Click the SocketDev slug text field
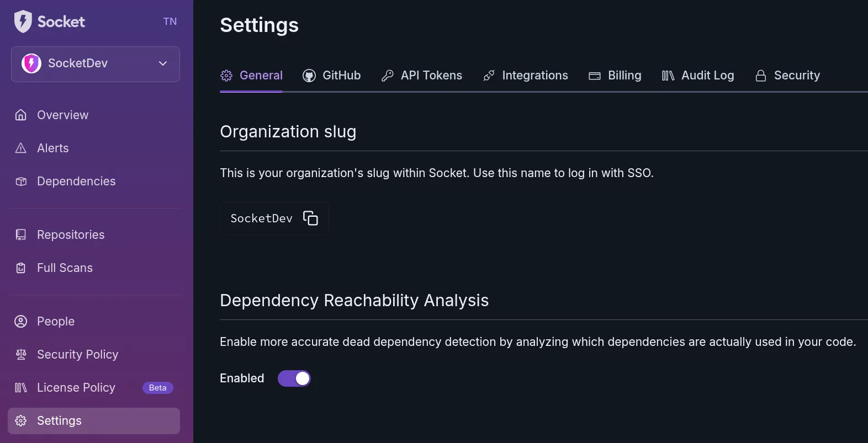The image size is (868, 443). click(x=261, y=218)
